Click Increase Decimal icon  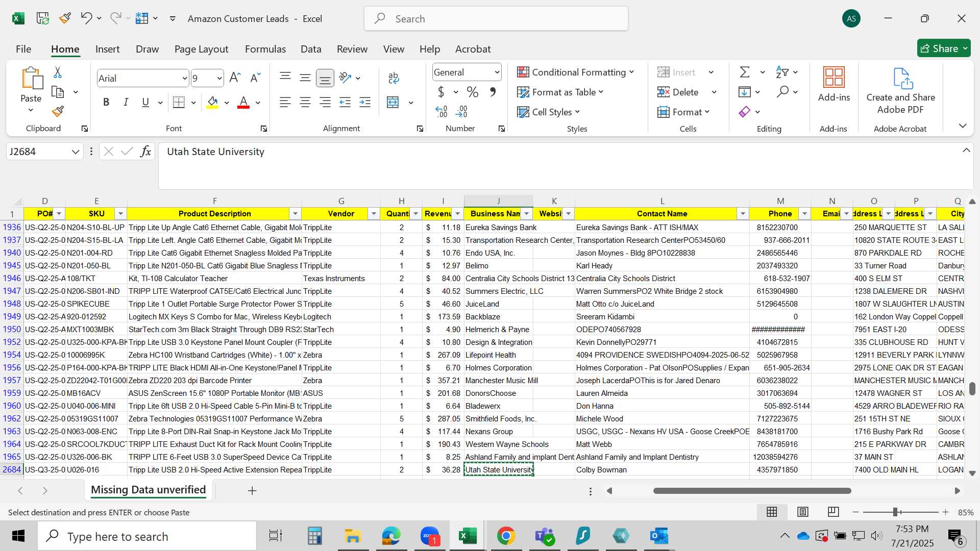tap(442, 111)
